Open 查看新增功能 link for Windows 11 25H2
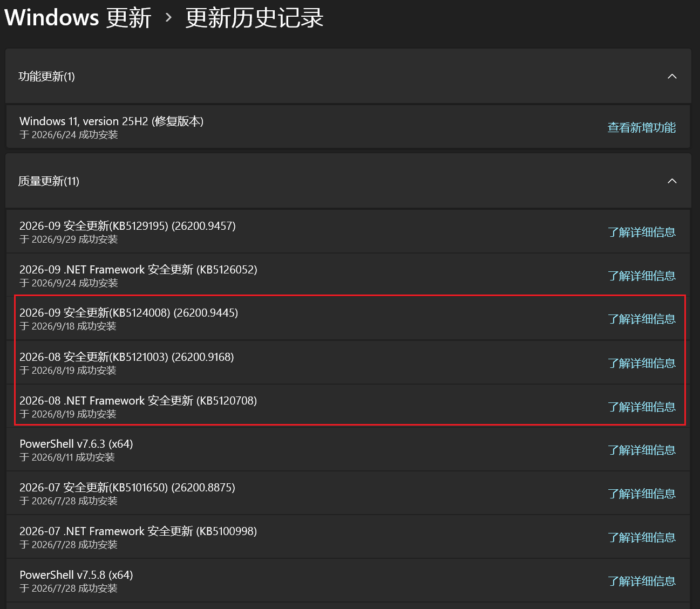Viewport: 700px width, 609px height. (642, 127)
